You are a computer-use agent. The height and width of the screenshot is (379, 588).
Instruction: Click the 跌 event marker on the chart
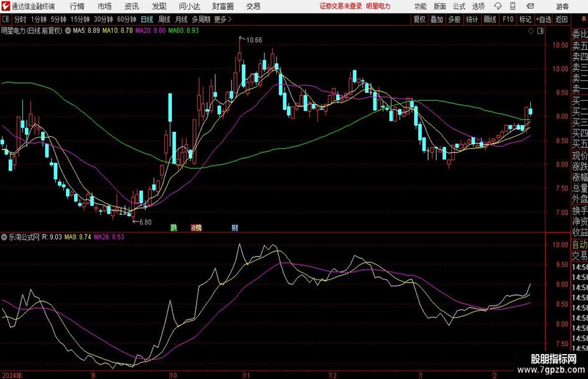[x=174, y=227]
